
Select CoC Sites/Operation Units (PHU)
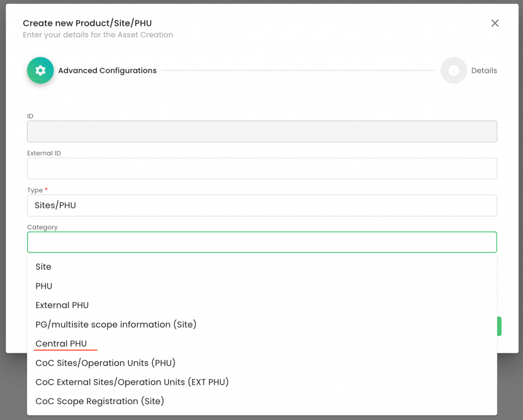point(105,363)
